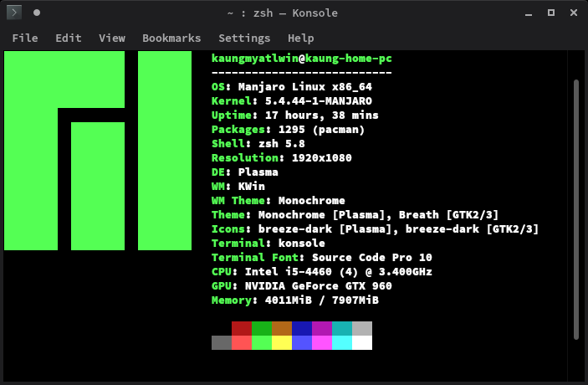Image resolution: width=588 pixels, height=385 pixels.
Task: Click the 'Terminal: konsole' line
Action: 268,244
